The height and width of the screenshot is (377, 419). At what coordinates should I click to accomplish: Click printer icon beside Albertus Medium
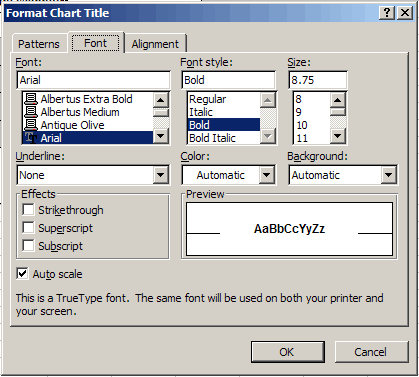pyautogui.click(x=31, y=112)
